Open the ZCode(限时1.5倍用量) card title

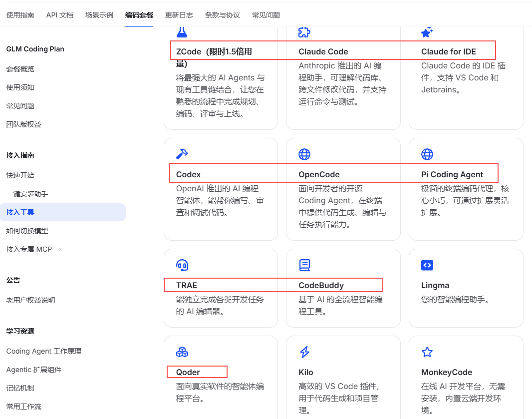click(x=214, y=57)
